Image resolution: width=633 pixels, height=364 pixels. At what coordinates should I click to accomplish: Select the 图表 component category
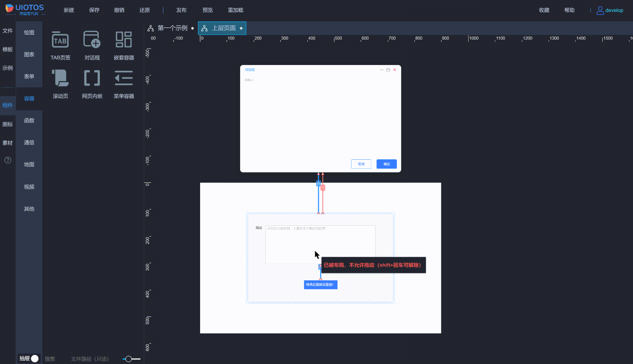[x=29, y=55]
